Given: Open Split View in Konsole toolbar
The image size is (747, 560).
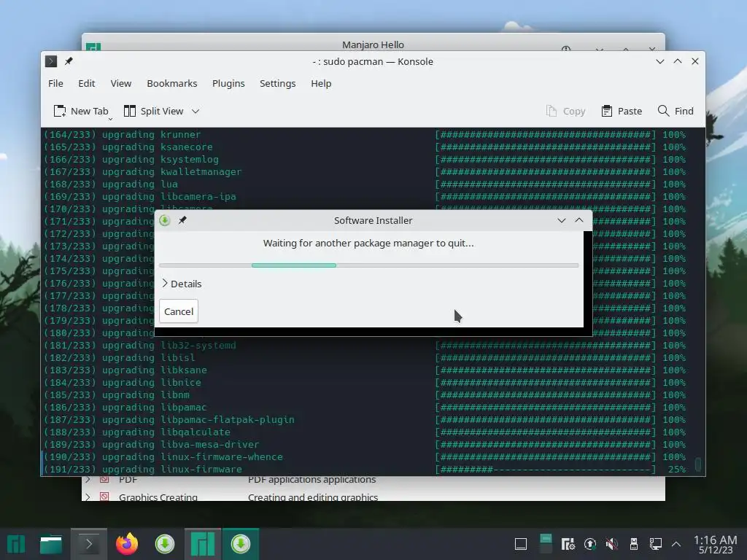Looking at the screenshot, I should (x=154, y=111).
